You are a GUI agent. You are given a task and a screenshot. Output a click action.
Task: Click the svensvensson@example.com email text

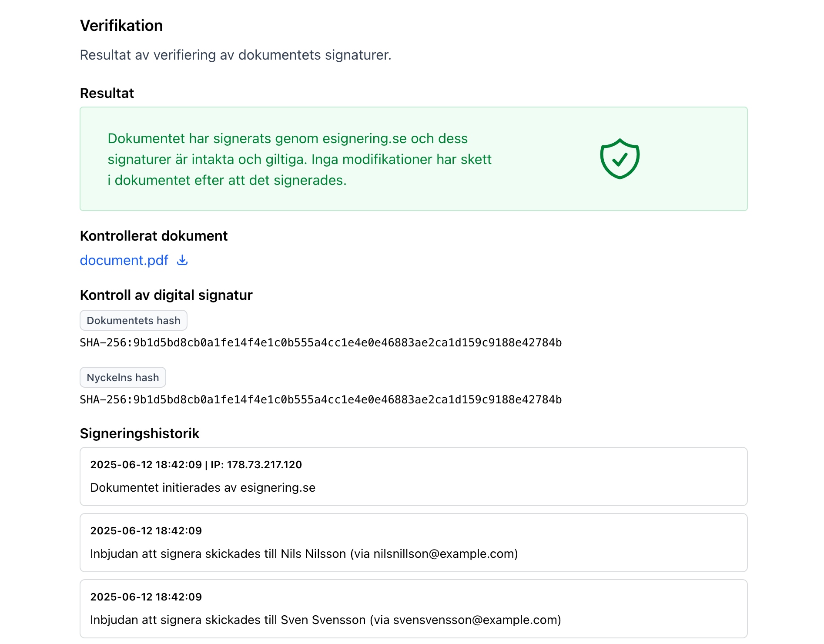point(475,620)
